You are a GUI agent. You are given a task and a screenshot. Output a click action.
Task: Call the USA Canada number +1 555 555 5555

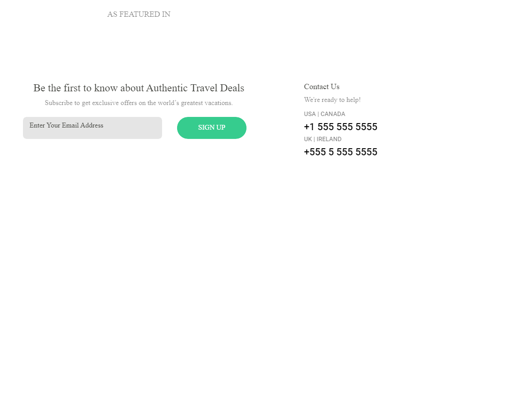tap(341, 127)
